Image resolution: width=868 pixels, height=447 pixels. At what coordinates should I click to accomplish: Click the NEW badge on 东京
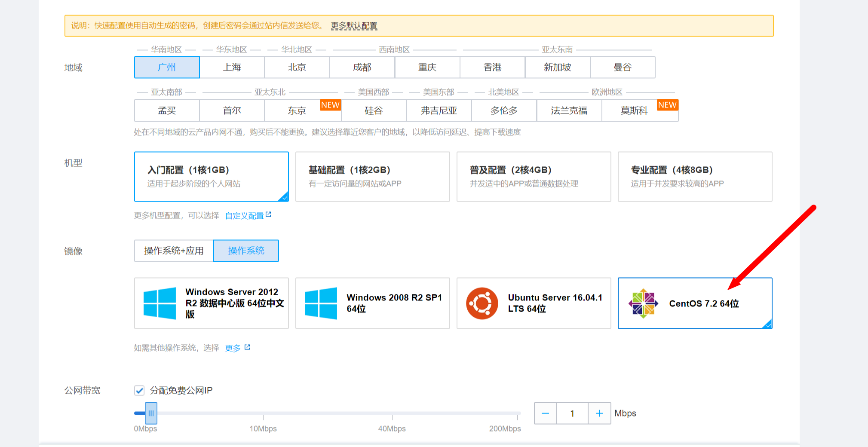point(331,105)
